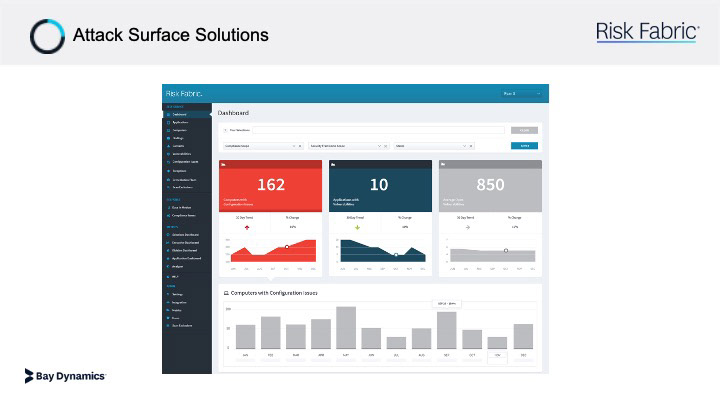
Task: Click the Bay Dynamics logo on the slide
Action: click(x=65, y=376)
